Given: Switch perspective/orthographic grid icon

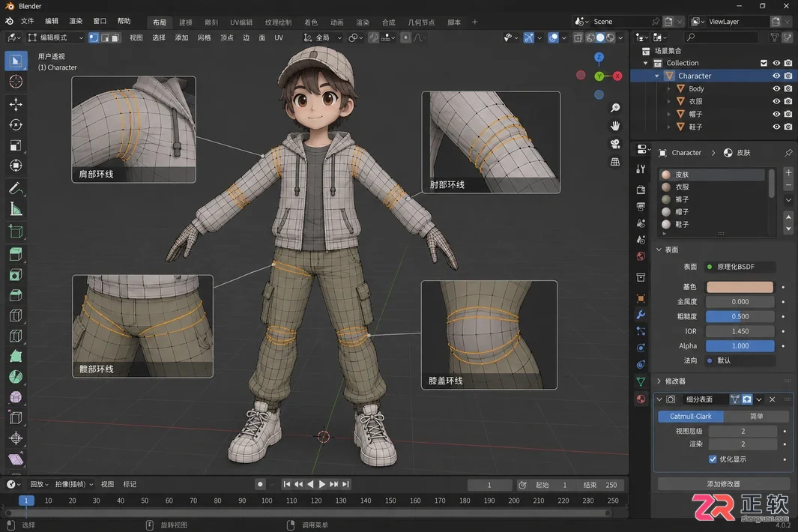Looking at the screenshot, I should click(x=615, y=162).
